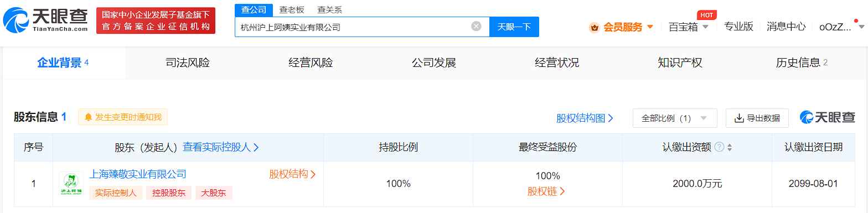868x213 pixels.
Task: Open the 消息中心 link
Action: 786,26
